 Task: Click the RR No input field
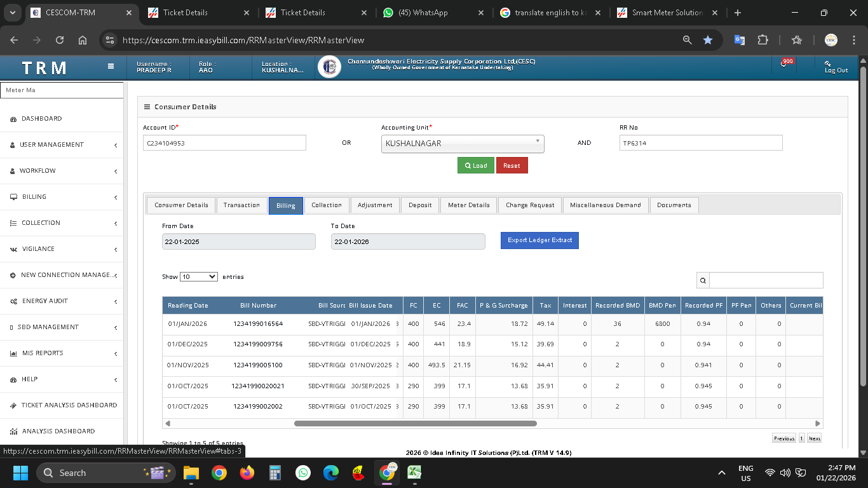pyautogui.click(x=700, y=143)
